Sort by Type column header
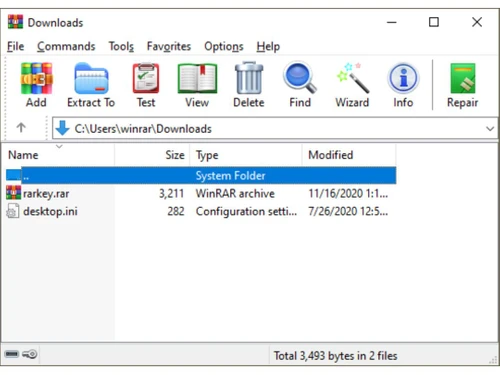Screen dimensions: 500x375 [x=246, y=155]
